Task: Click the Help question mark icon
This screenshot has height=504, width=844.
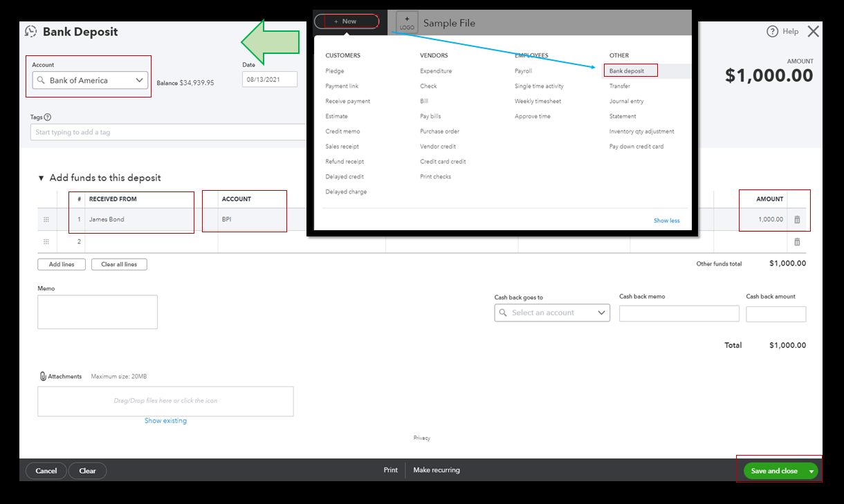Action: point(772,31)
